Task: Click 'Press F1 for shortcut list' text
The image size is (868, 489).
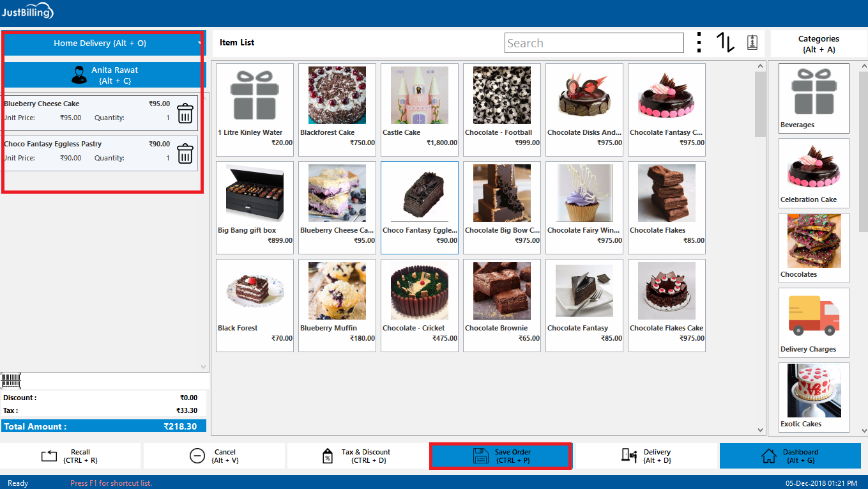Action: click(111, 483)
